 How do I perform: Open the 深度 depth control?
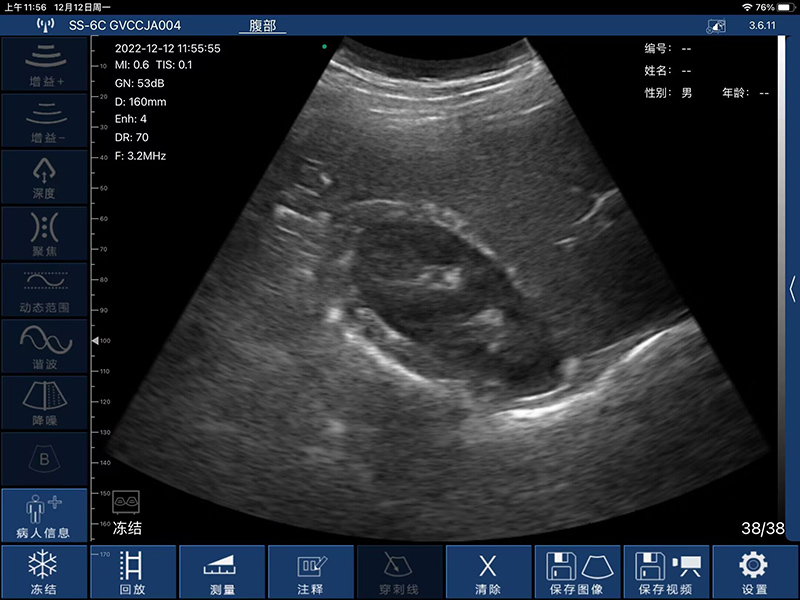(44, 176)
